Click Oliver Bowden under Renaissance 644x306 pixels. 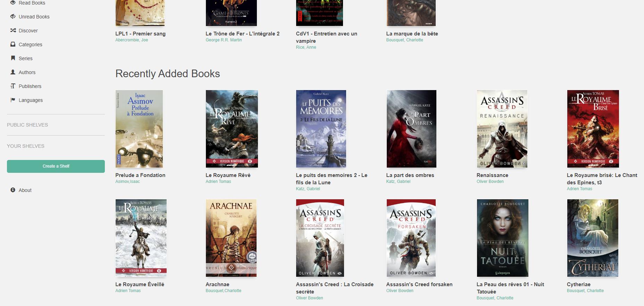490,182
